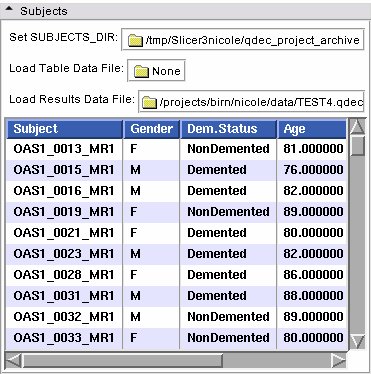Click age 76.000000 cell

pyautogui.click(x=312, y=170)
